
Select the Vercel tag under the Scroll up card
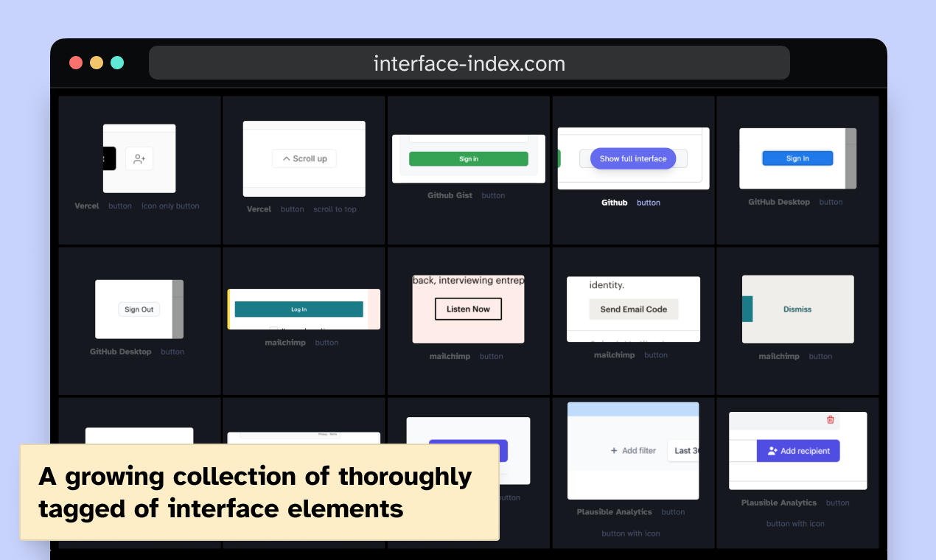point(259,209)
